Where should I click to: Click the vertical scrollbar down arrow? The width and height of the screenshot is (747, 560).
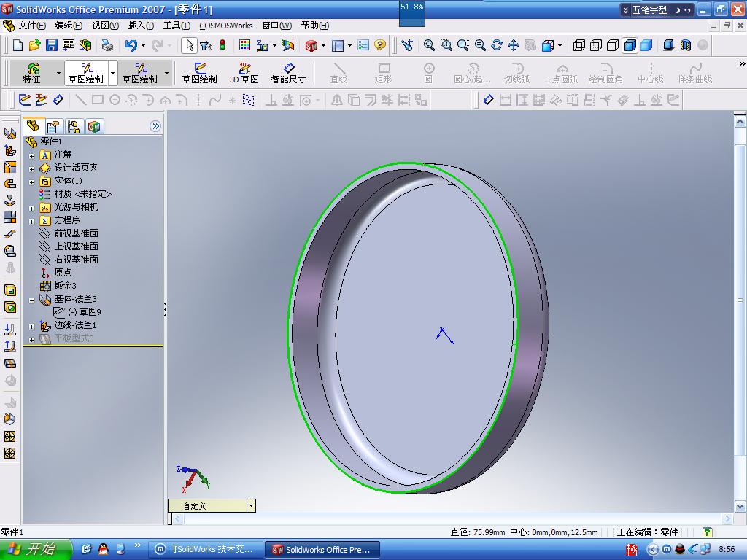(740, 506)
